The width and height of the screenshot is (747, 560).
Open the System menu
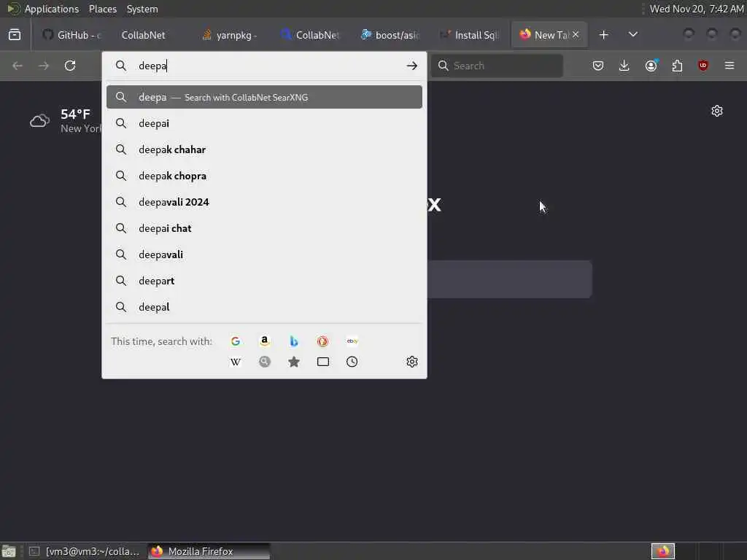[x=142, y=9]
